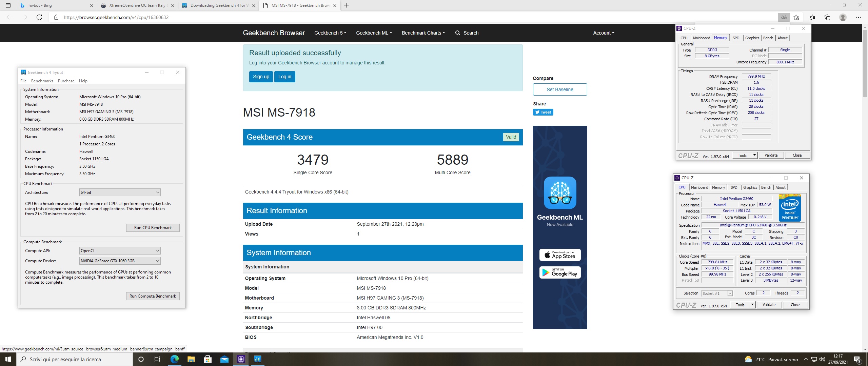Open Tools dropdown arrow in upper CPU-Z
This screenshot has height=366, width=868.
coord(754,155)
